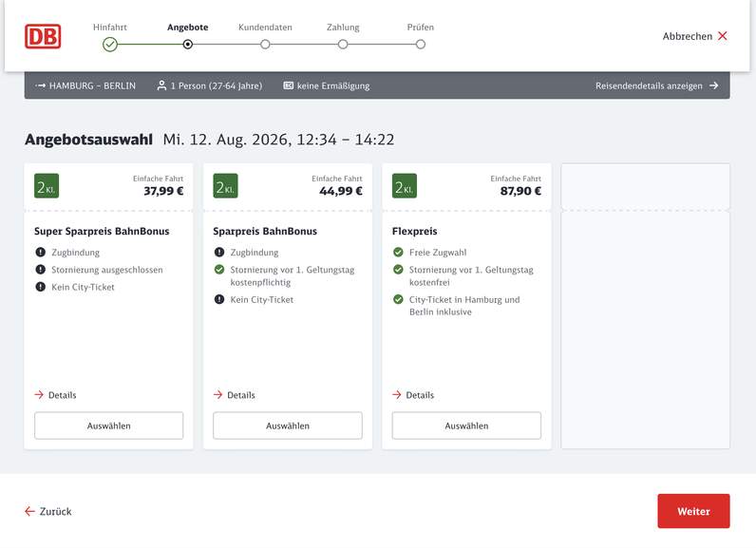
Task: Click the warning icon by Sparpreis BahnBonus Zugbindung
Action: coord(219,252)
